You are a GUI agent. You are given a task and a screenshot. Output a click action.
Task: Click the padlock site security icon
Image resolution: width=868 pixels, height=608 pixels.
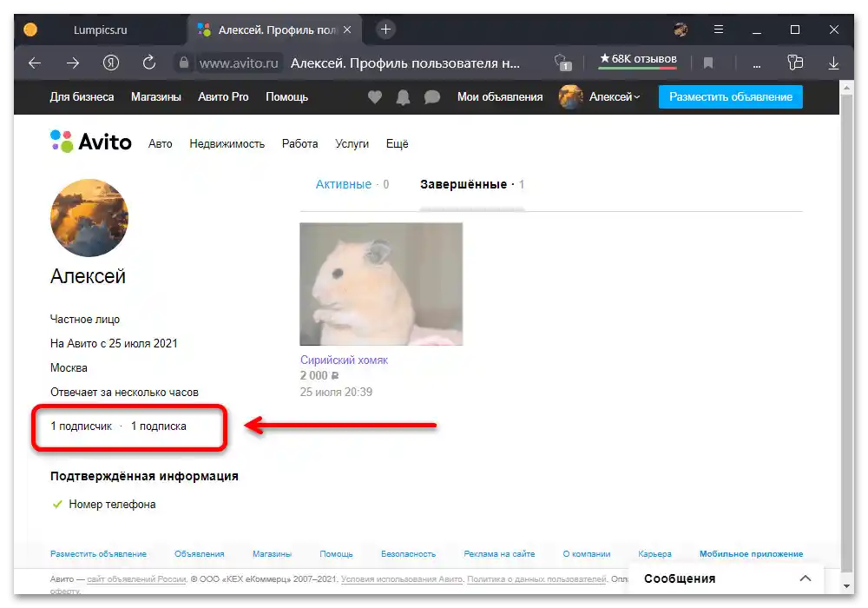[184, 63]
